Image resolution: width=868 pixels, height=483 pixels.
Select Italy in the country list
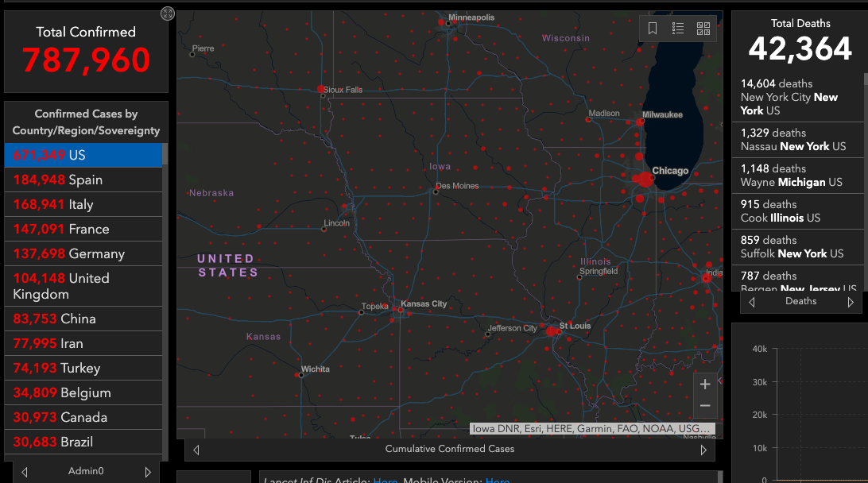point(83,204)
